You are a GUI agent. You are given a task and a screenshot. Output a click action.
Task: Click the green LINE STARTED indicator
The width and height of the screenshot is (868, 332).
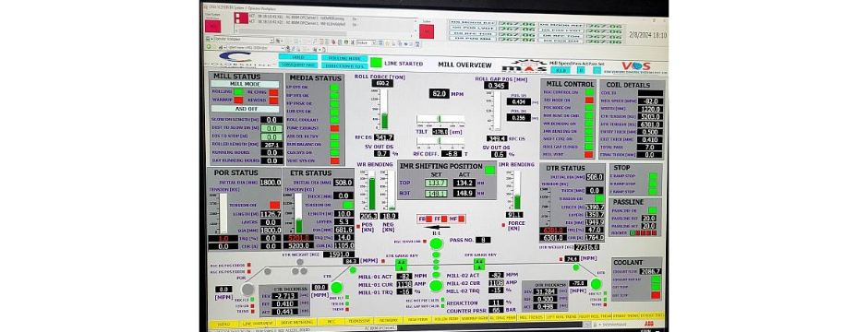(376, 63)
